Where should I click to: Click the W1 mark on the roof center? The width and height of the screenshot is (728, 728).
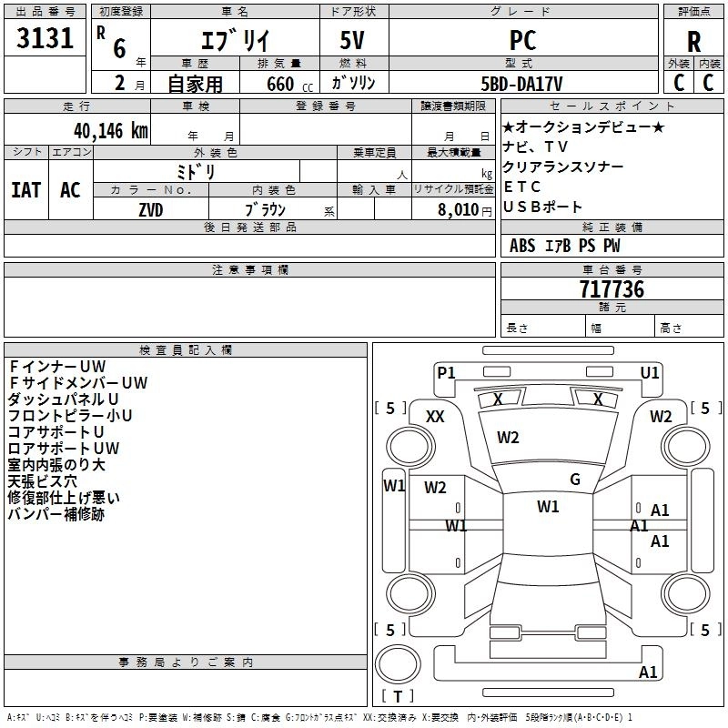pos(548,507)
